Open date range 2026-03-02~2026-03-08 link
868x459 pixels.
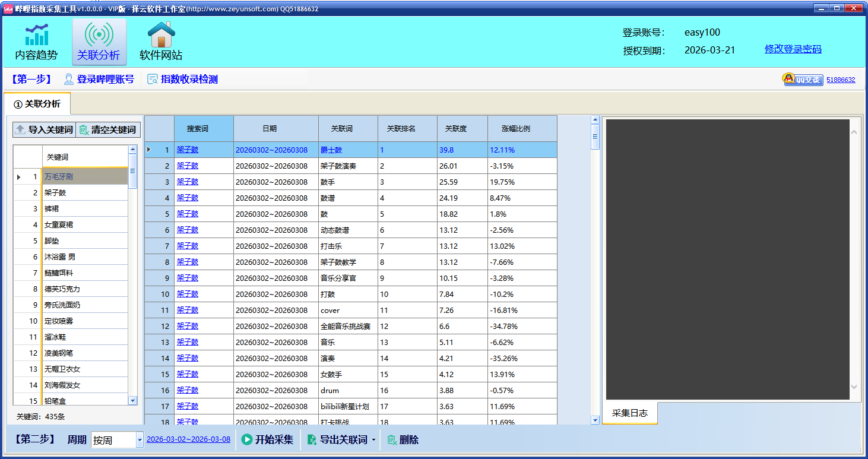[x=188, y=439]
